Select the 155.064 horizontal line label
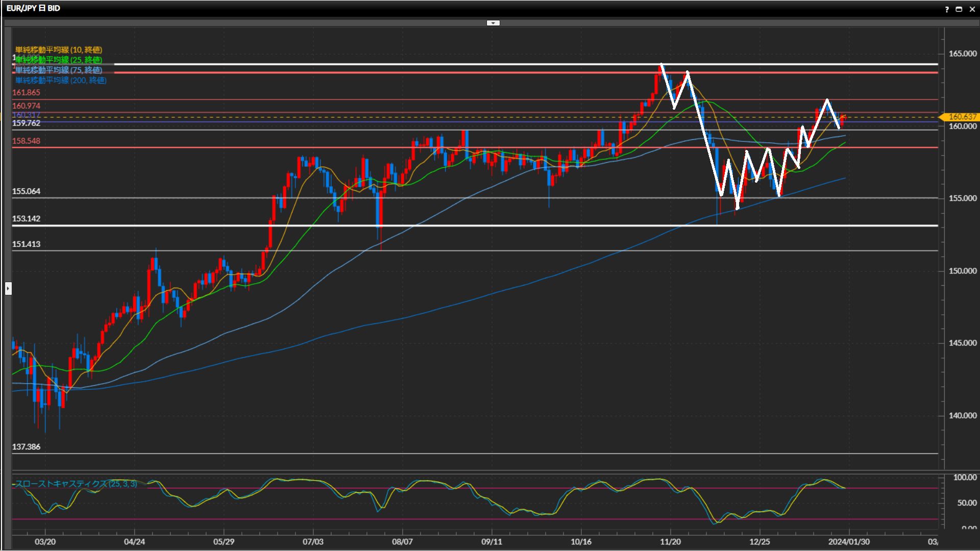This screenshot has height=551, width=980. coord(26,191)
